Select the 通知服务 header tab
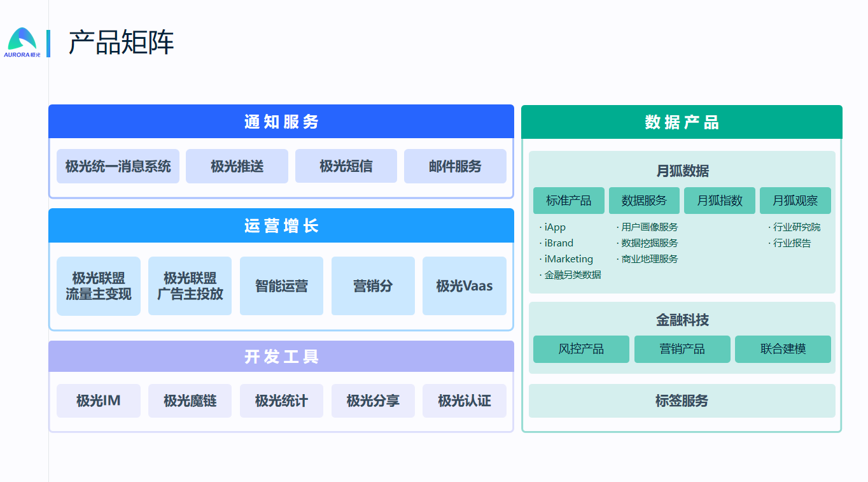This screenshot has height=482, width=868. [281, 122]
